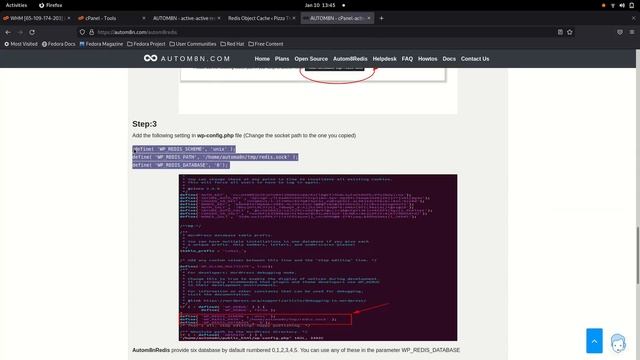Reload the page with the refresh icon

tap(32, 32)
